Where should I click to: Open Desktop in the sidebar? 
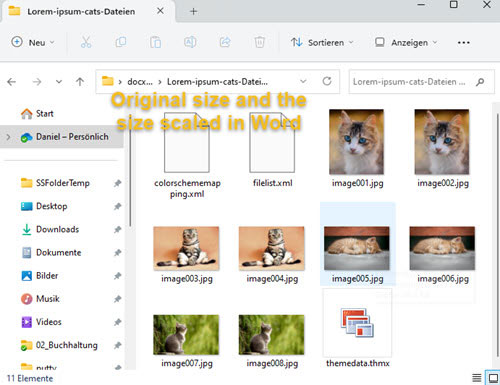pos(44,206)
